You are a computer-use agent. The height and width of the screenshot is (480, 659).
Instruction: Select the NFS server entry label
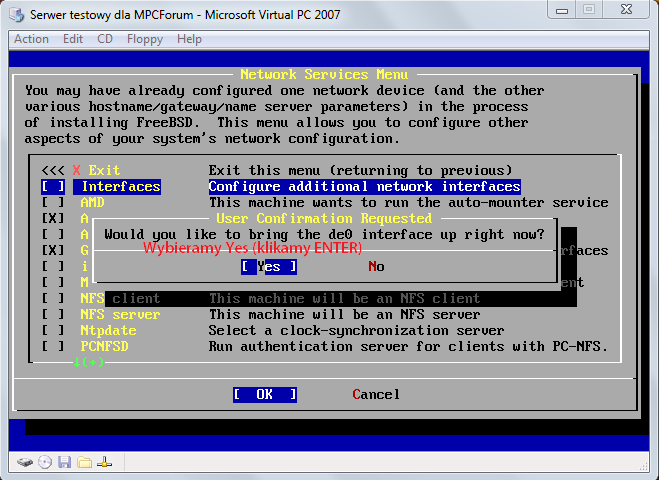120,314
